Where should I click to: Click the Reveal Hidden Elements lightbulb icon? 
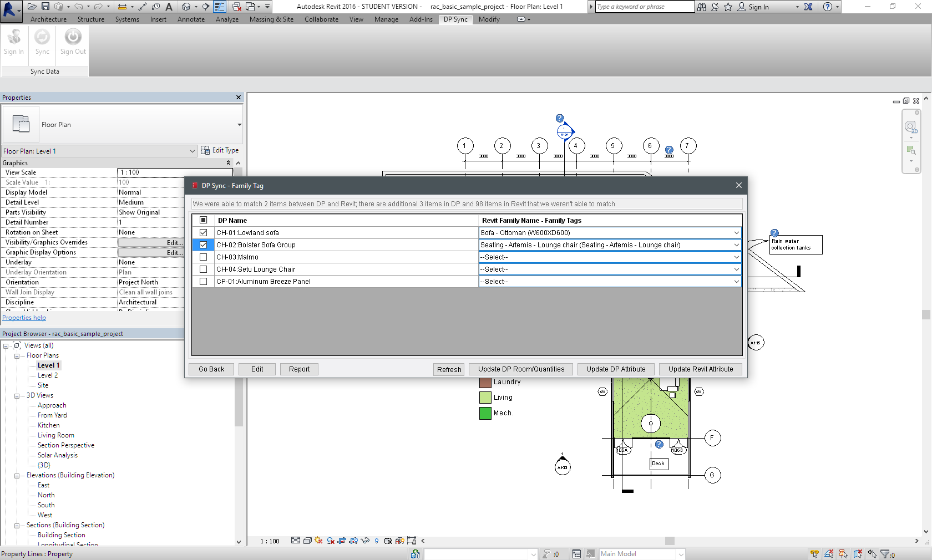pyautogui.click(x=377, y=541)
